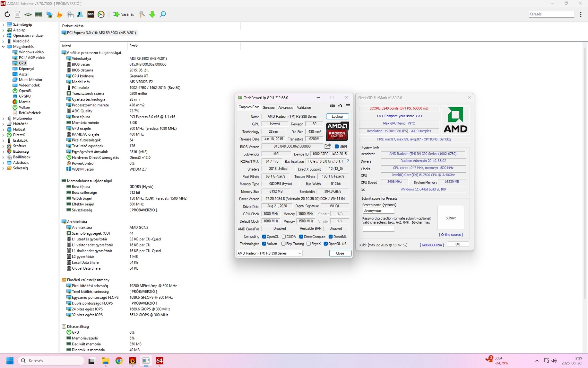The image size is (588, 368).
Task: Click the magnifier search toolbar icon
Action: (163, 14)
